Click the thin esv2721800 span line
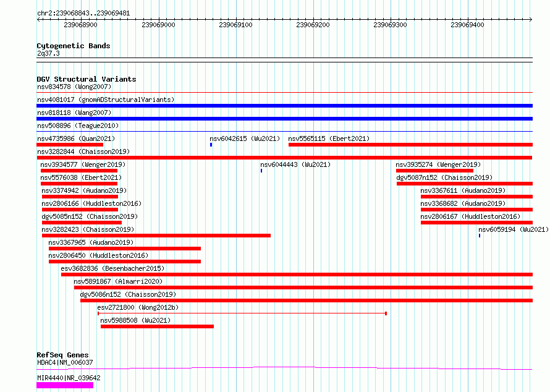The height and width of the screenshot is (392, 550). click(242, 313)
